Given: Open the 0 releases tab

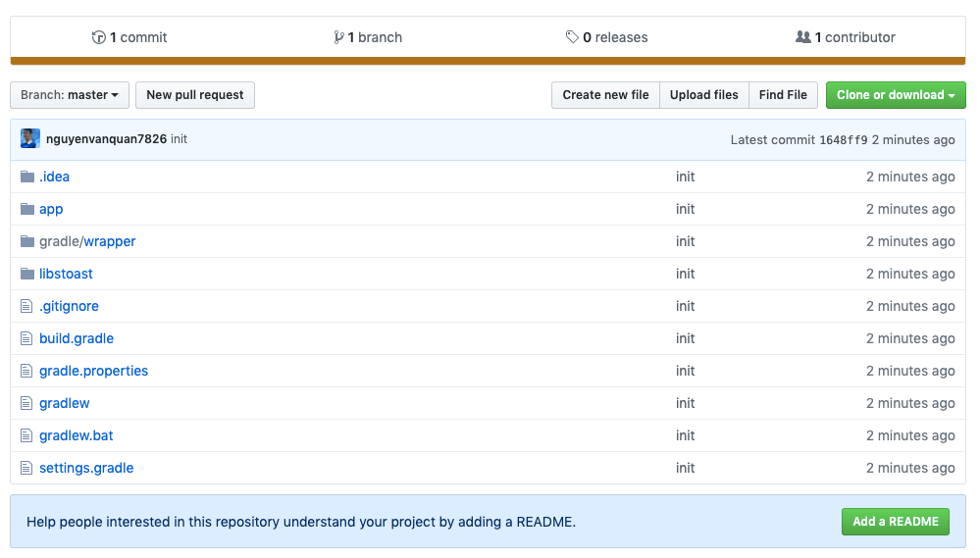Looking at the screenshot, I should point(606,37).
